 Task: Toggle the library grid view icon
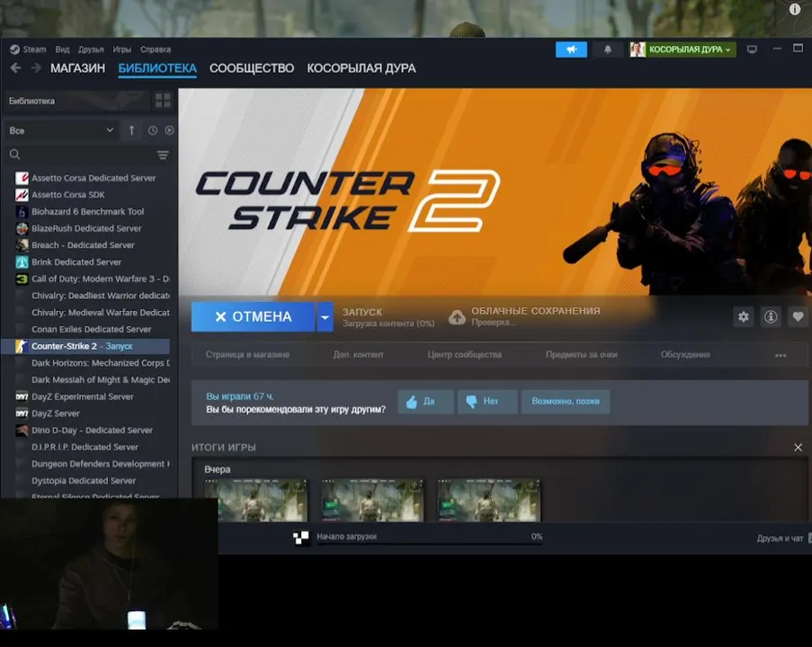coord(163,101)
